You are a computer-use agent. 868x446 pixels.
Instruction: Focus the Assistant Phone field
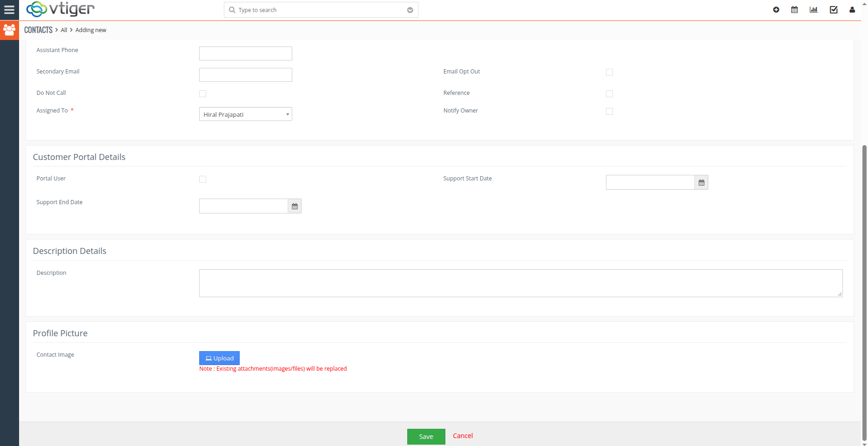[246, 53]
